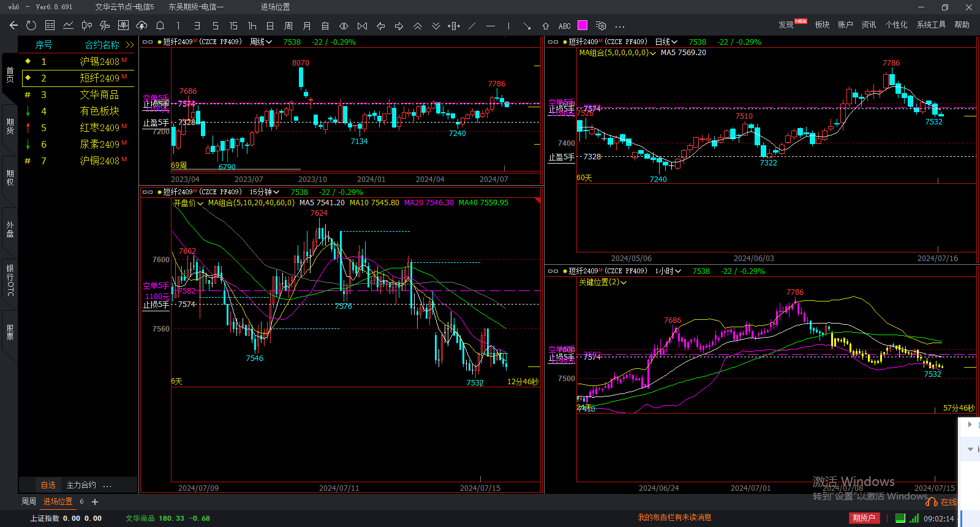This screenshot has height=527, width=980.
Task: Select the 15-minute period button
Action: pyautogui.click(x=233, y=26)
